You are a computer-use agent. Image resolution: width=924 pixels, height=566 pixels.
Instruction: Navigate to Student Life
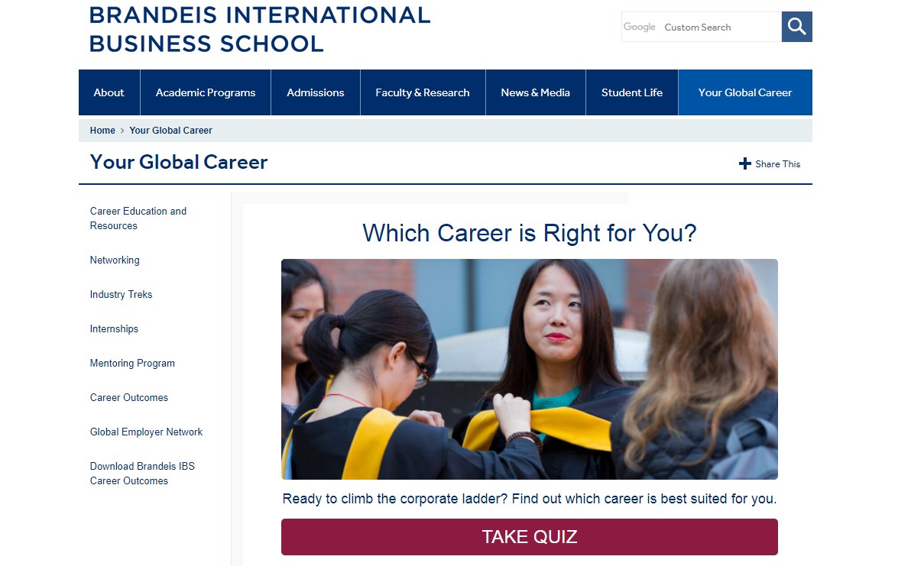tap(632, 92)
